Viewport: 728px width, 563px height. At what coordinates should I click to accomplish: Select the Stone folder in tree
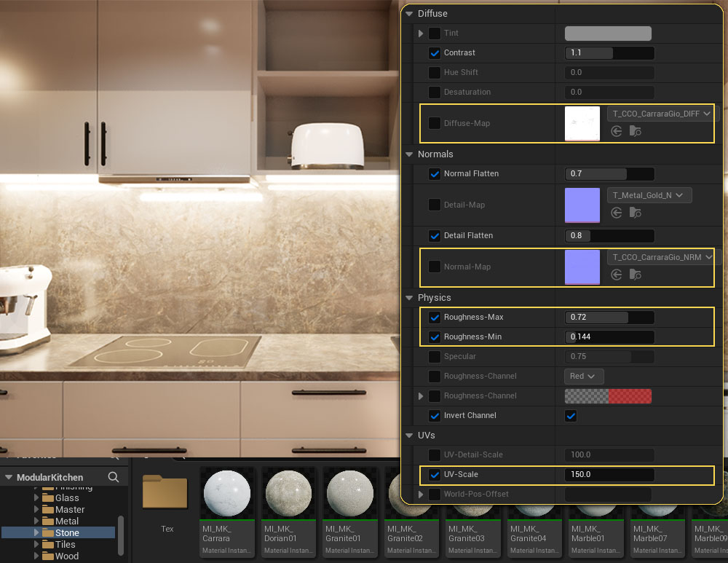67,532
